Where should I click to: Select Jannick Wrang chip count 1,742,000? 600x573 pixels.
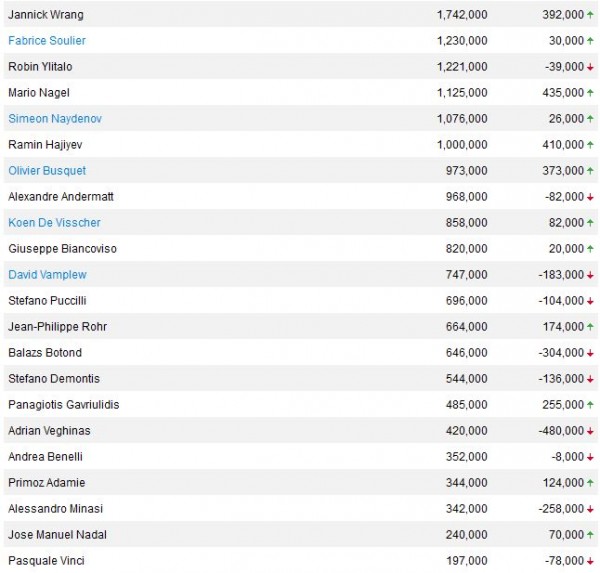(462, 15)
